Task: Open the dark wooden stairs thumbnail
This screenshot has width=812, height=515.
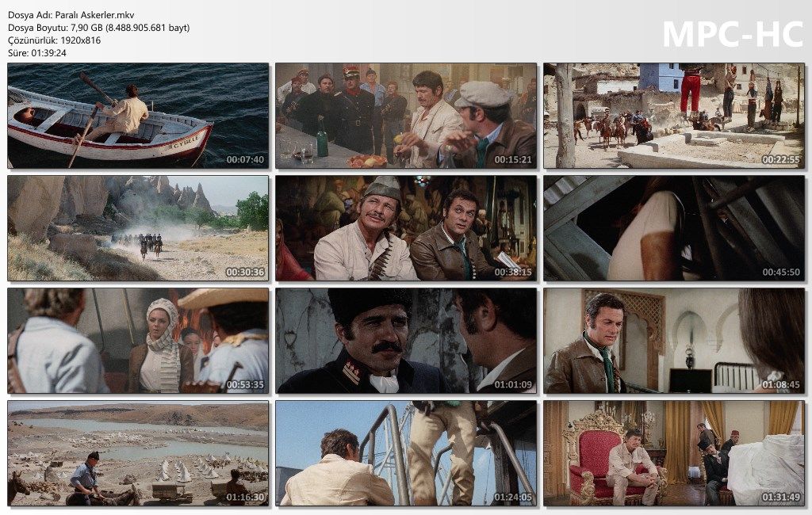Action: tap(674, 228)
